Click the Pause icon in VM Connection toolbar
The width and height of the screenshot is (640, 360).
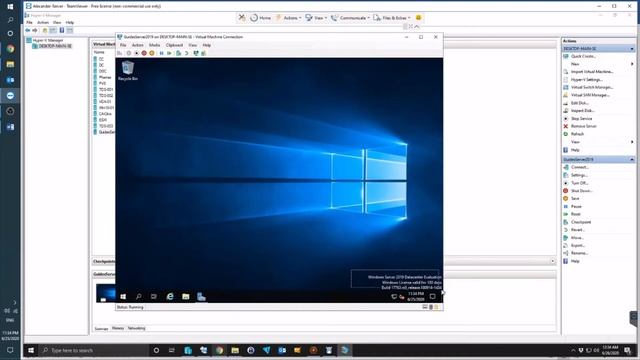click(162, 53)
